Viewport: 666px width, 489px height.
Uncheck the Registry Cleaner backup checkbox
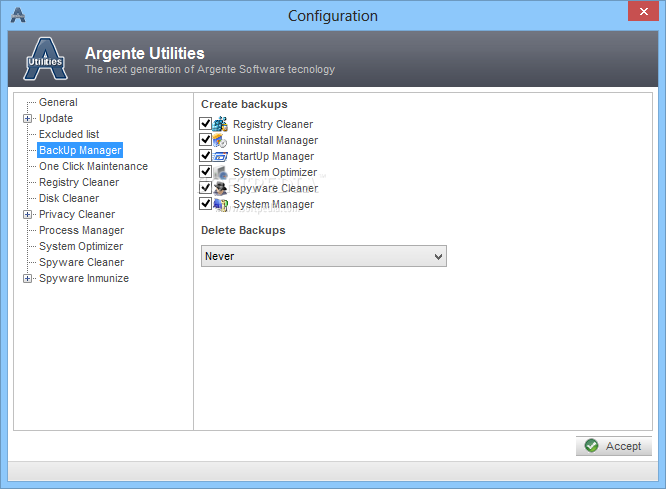(x=206, y=124)
